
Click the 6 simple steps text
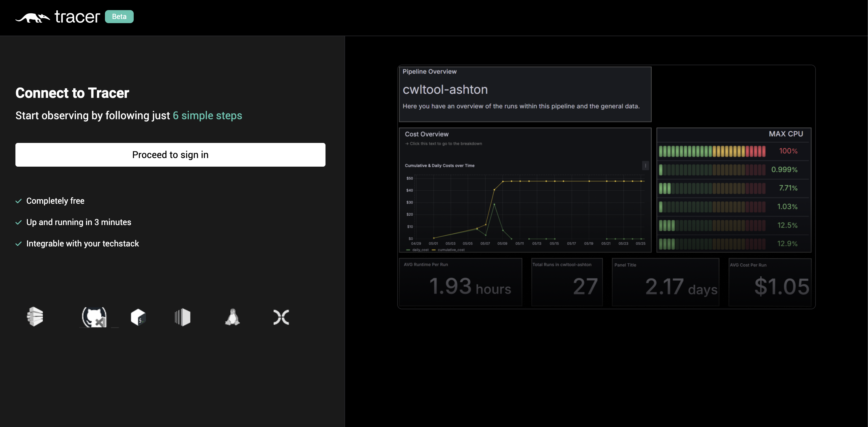click(x=207, y=116)
